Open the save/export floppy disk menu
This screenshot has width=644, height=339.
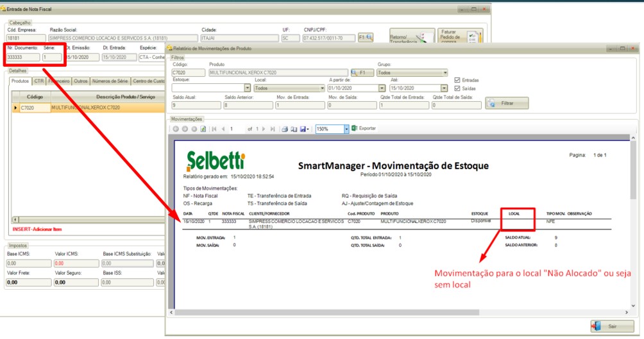pos(304,129)
